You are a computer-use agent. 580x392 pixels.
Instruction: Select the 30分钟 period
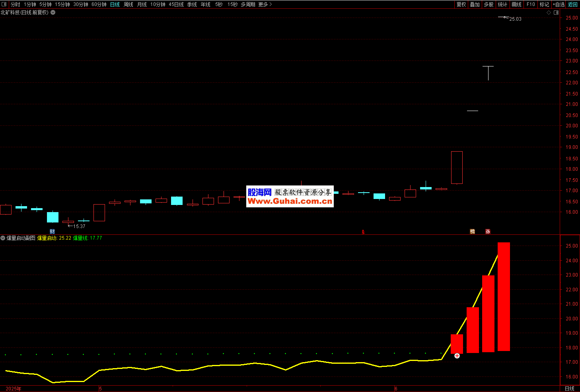coord(81,4)
